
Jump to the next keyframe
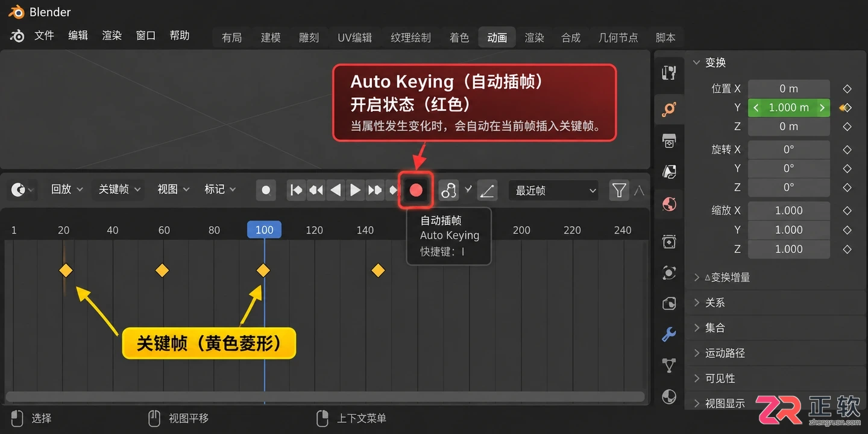[x=375, y=190]
